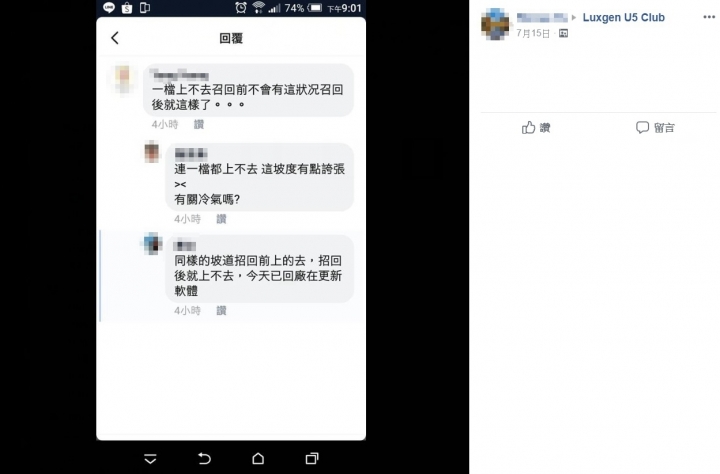720x474 pixels.
Task: Tap the hide-keyboard down arrow button
Action: pos(150,459)
